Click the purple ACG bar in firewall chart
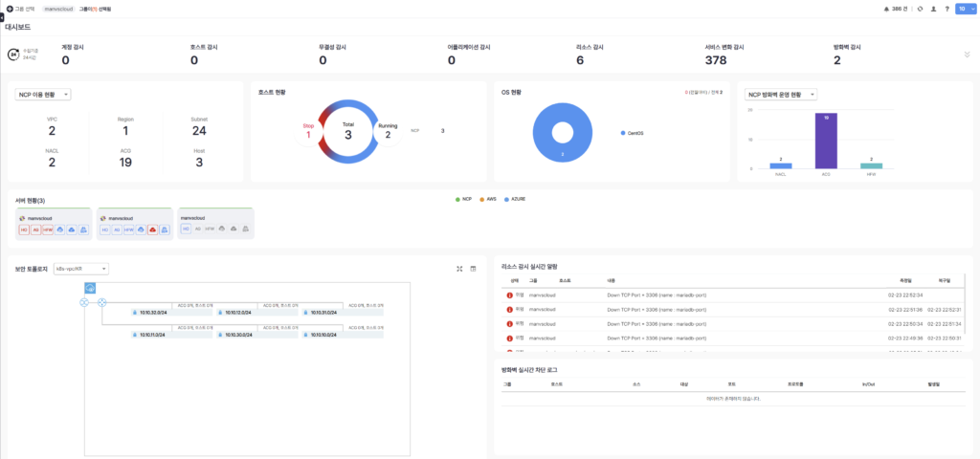This screenshot has width=980, height=459. 826,141
